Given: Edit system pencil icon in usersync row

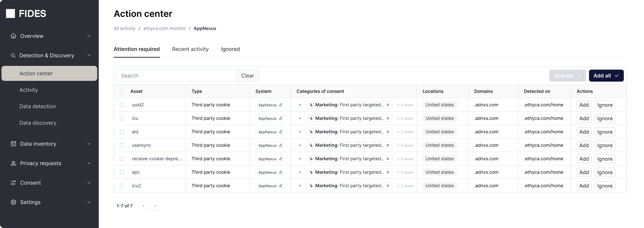Looking at the screenshot, I should click(281, 145).
